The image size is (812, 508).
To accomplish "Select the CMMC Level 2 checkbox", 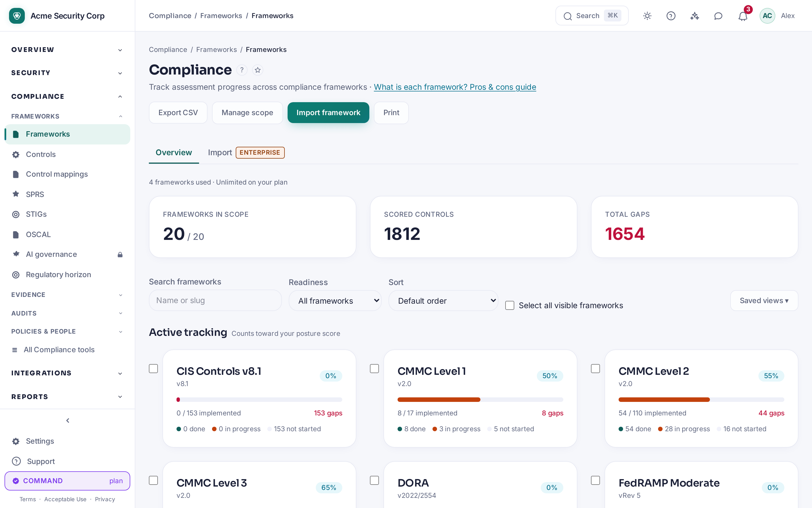I will [x=595, y=369].
